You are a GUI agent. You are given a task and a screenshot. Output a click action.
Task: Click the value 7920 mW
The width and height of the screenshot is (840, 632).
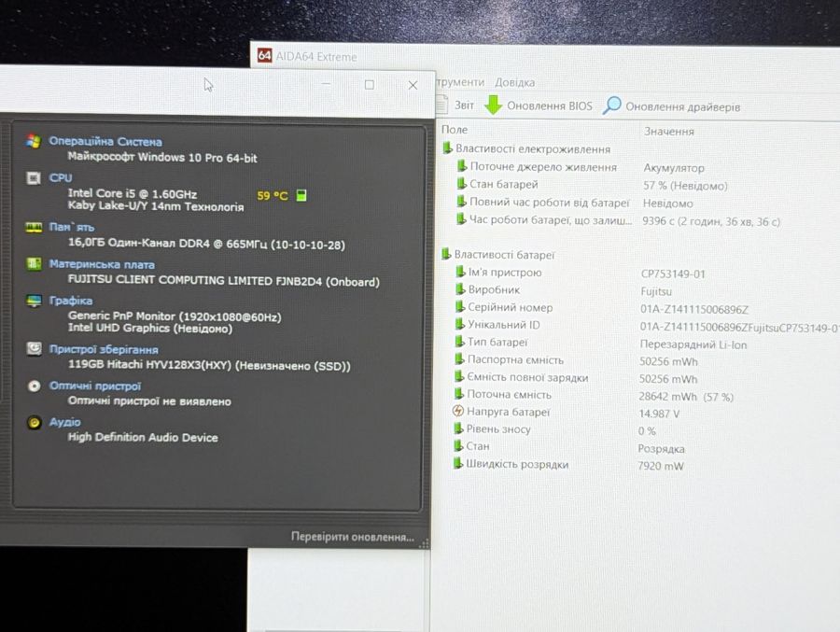661,466
